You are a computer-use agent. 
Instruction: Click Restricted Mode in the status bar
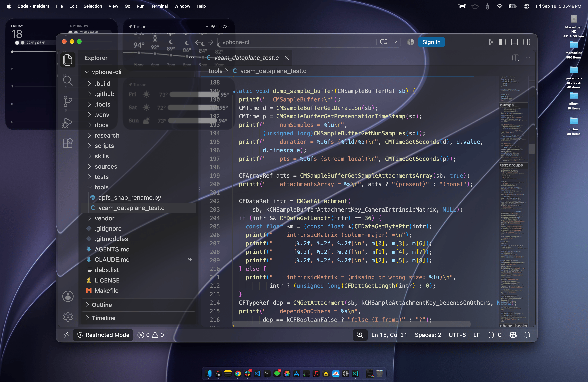tap(103, 335)
